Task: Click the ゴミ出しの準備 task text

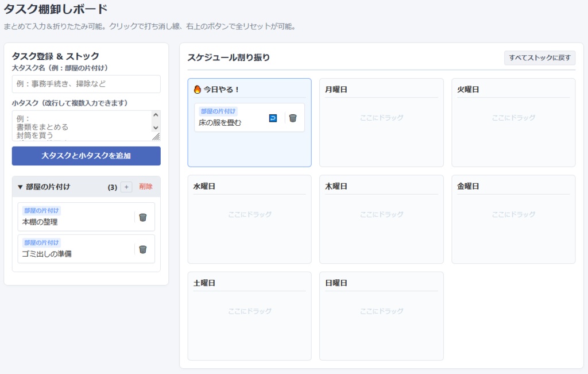Action: 47,254
